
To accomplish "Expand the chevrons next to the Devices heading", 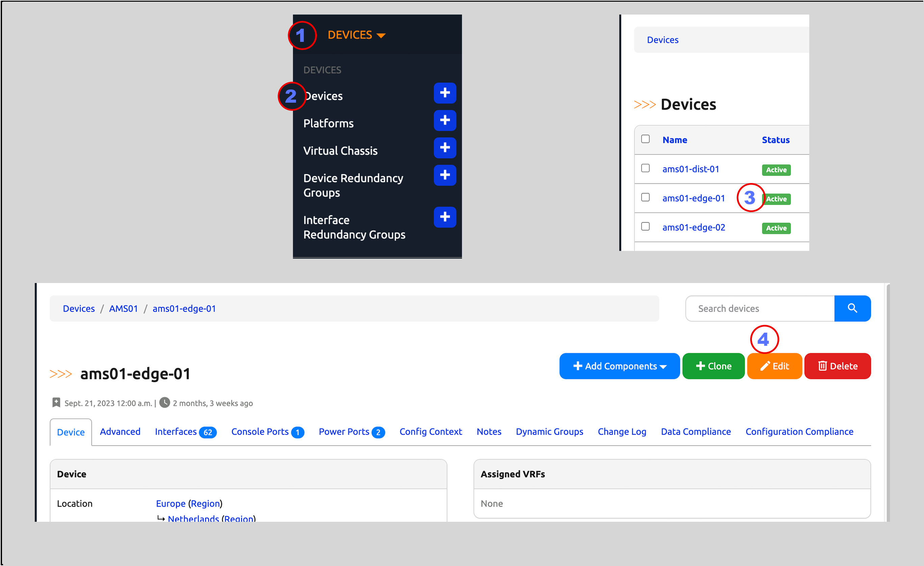I will tap(644, 104).
